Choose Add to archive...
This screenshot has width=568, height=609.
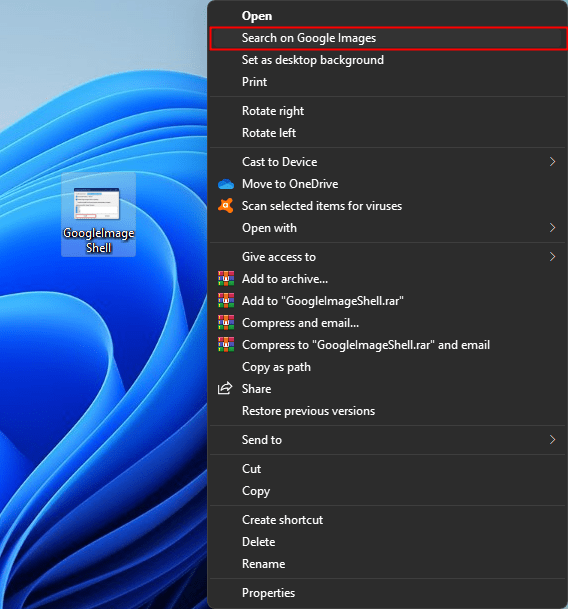click(387, 279)
